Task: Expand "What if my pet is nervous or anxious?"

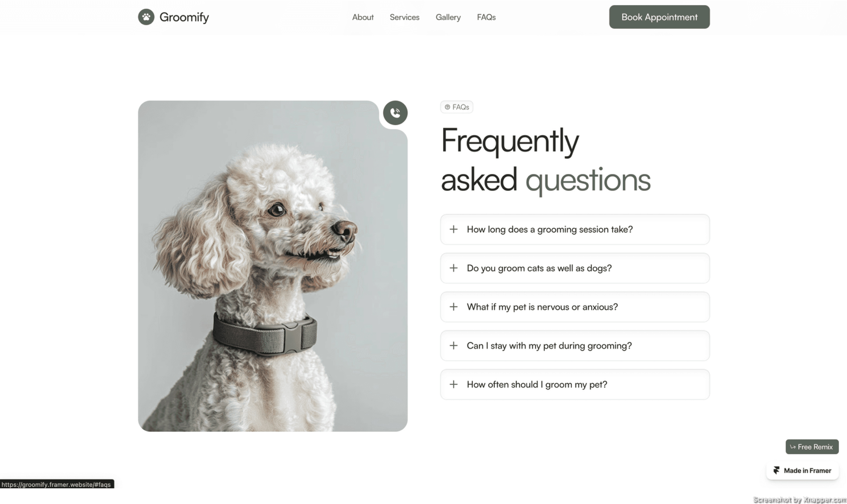Action: pyautogui.click(x=575, y=307)
